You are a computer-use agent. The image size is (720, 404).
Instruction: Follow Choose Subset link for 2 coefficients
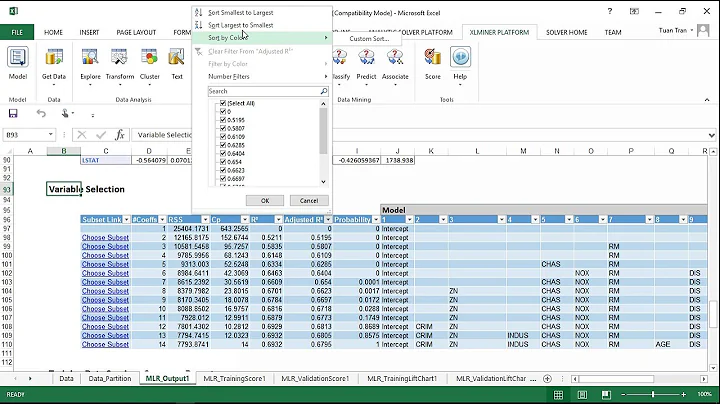[105, 237]
